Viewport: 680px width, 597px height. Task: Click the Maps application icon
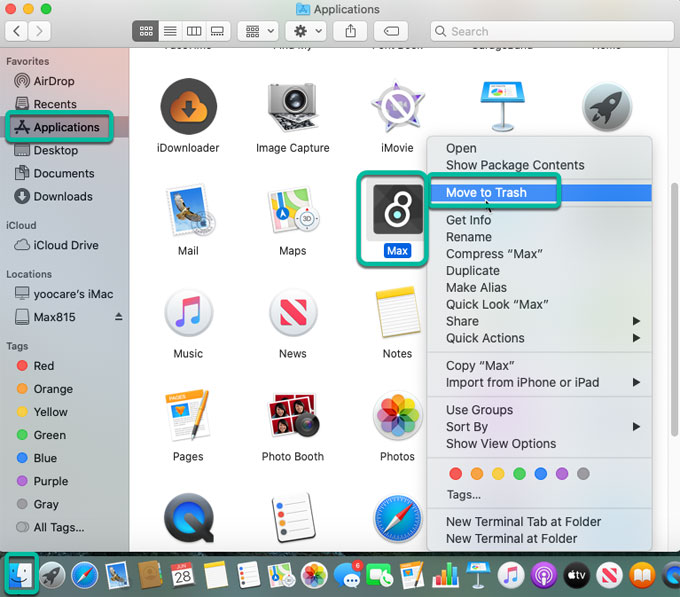coord(292,210)
